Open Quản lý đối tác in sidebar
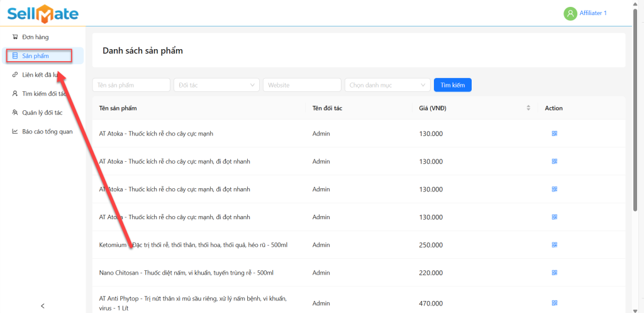The width and height of the screenshot is (644, 313). coord(42,113)
